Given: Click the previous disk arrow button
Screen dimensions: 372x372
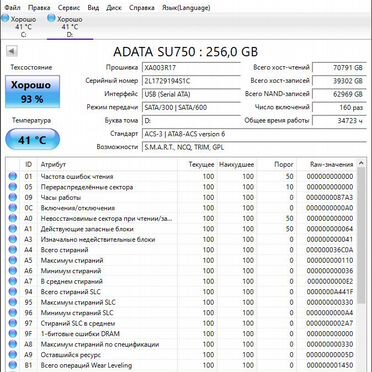Looking at the screenshot, I should 12,51.
